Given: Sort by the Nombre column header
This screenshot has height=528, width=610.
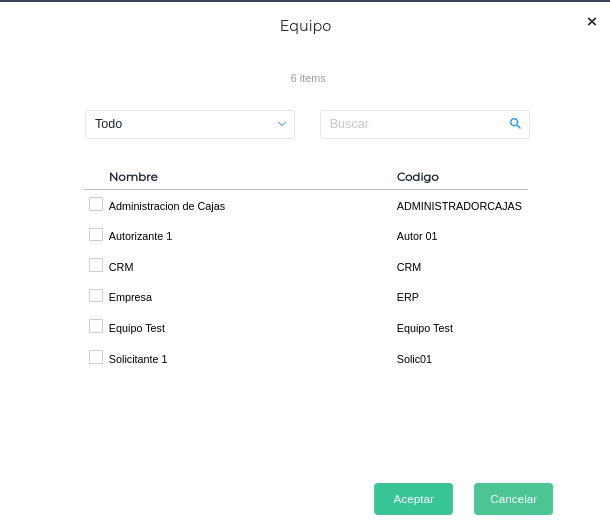Looking at the screenshot, I should (x=133, y=177).
